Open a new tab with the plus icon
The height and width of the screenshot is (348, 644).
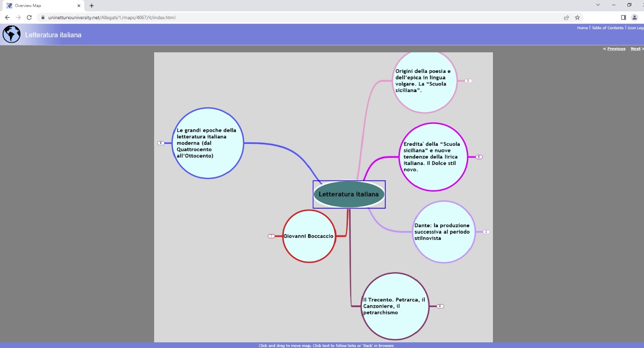pos(92,6)
